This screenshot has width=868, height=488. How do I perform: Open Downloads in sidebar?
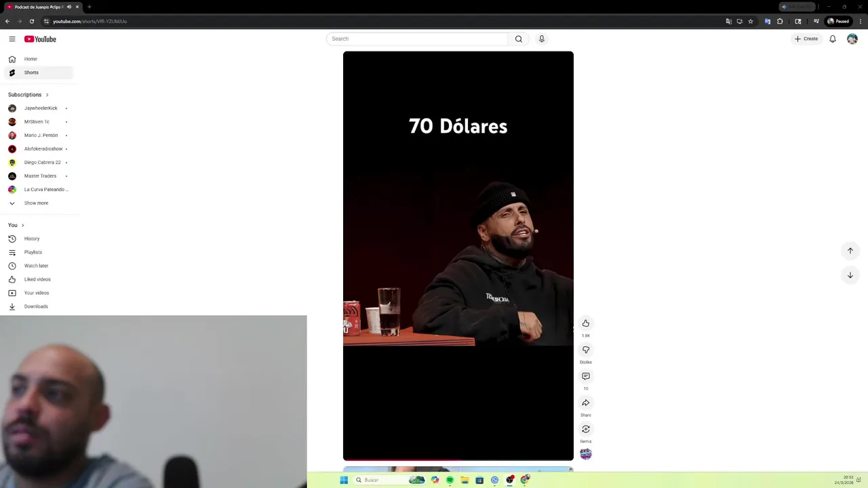tap(39, 306)
